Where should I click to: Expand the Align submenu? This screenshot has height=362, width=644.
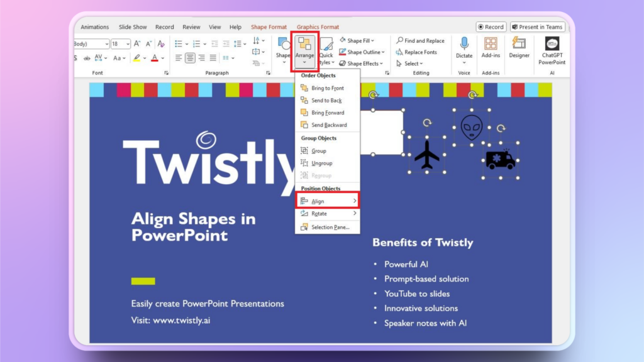[327, 201]
